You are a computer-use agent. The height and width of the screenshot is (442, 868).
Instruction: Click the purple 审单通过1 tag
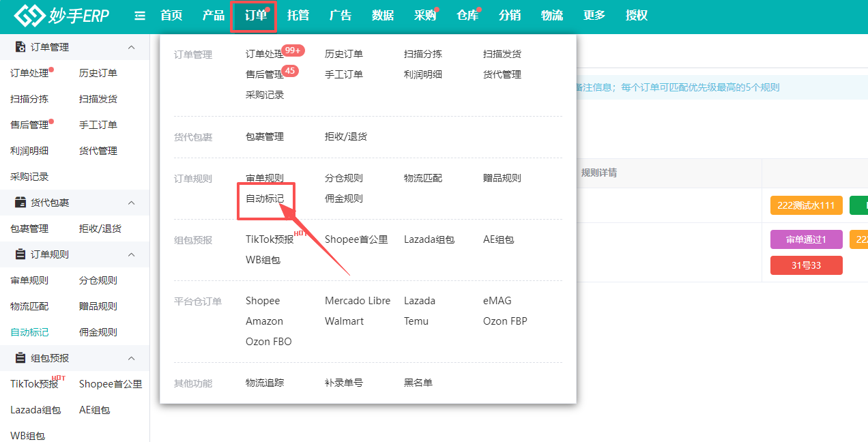[x=807, y=239]
